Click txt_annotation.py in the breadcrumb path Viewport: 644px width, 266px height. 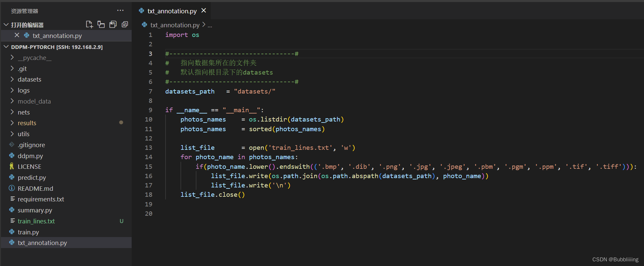click(175, 25)
